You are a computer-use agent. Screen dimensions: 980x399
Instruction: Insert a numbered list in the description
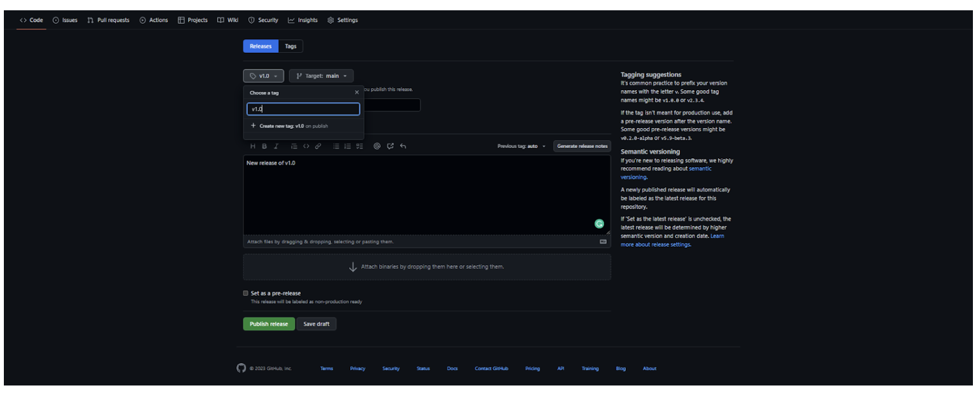347,146
